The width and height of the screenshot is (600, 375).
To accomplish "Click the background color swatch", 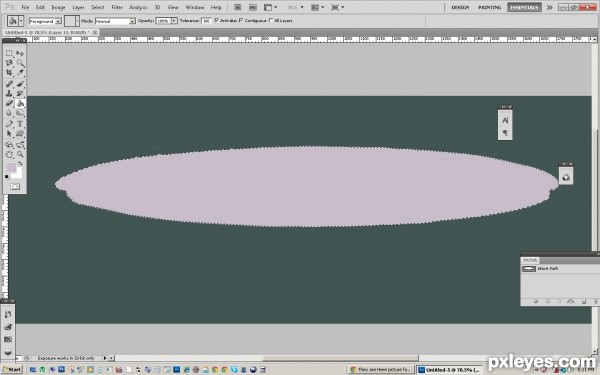I will [x=19, y=175].
